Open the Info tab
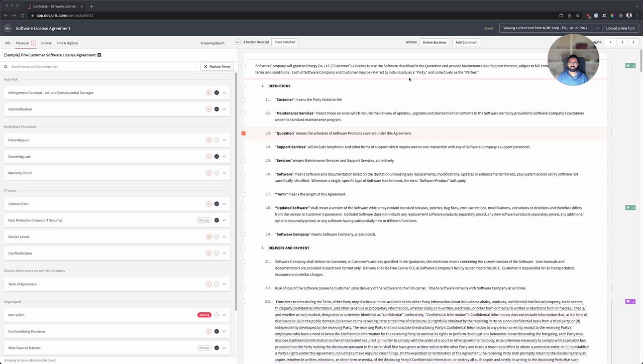 pyautogui.click(x=8, y=43)
